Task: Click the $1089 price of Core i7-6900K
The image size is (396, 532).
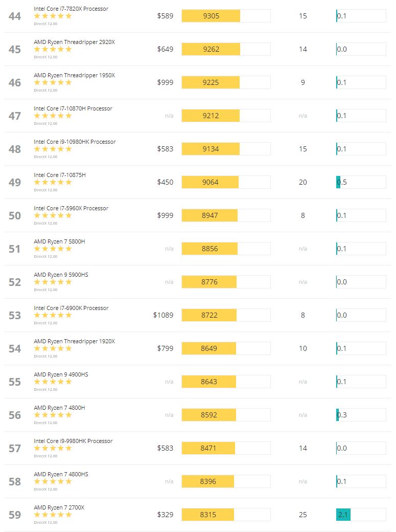Action: tap(163, 315)
